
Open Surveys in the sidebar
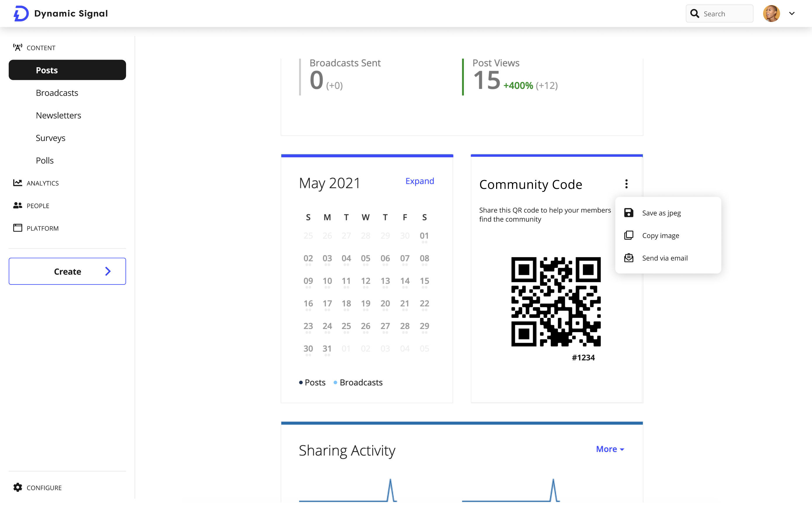(x=51, y=138)
